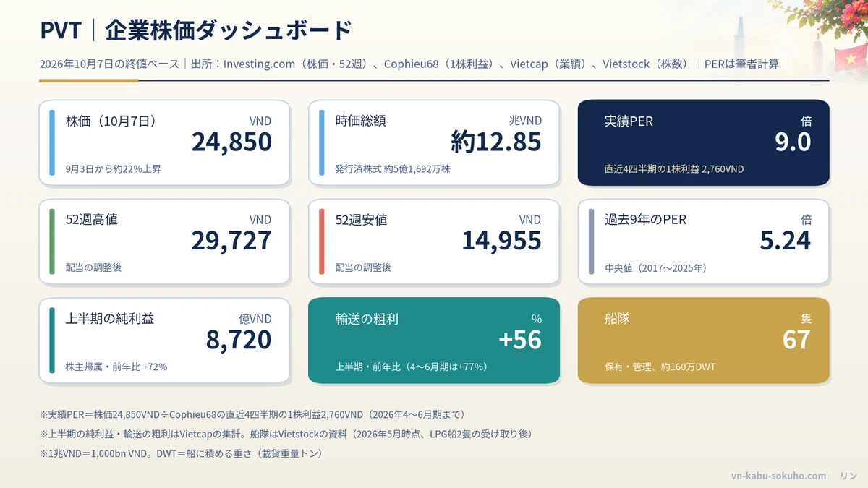Click the market cap value 約12.85
Screen dimensions: 868x488
(496, 142)
